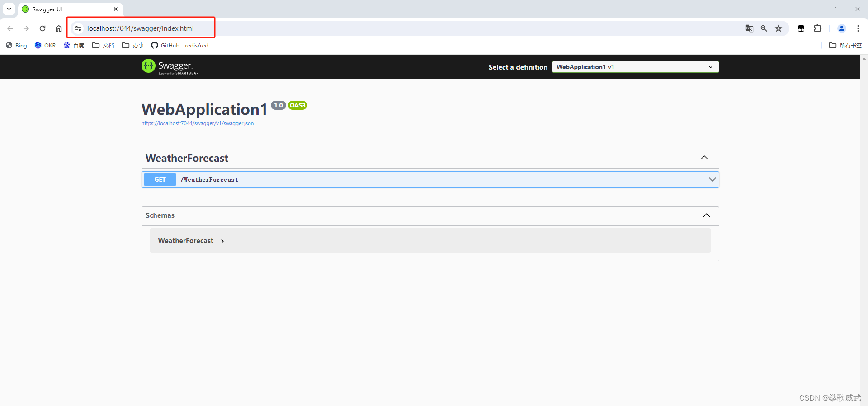Expand the GET /WeatherForecast operation arrow

click(712, 179)
